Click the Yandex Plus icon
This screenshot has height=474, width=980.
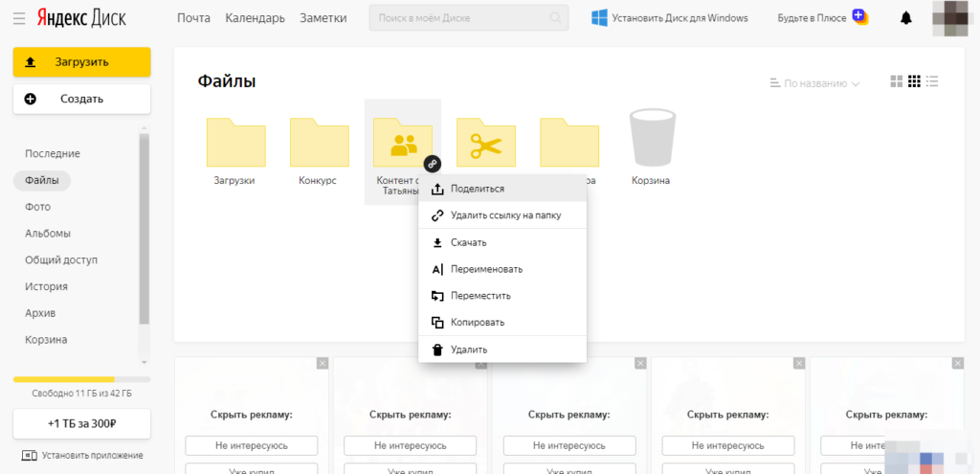(859, 17)
